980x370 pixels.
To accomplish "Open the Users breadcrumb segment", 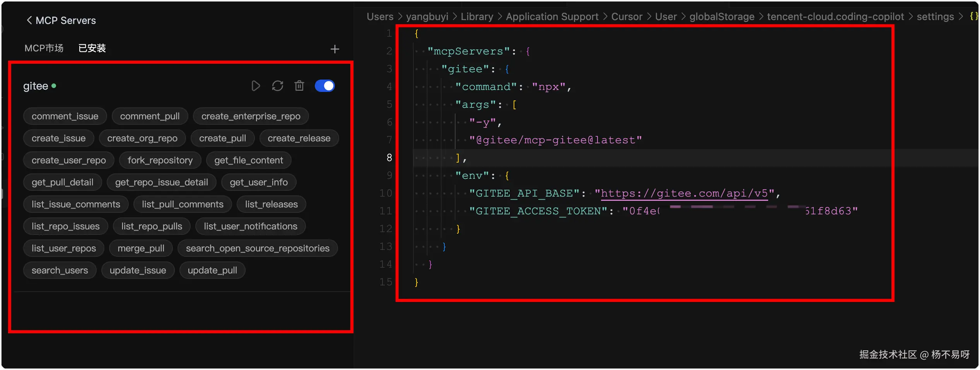I will [380, 17].
